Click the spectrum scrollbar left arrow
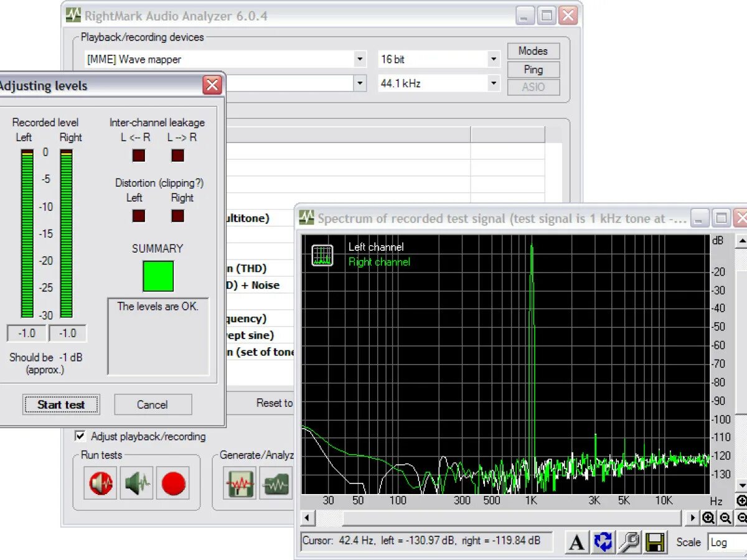The height and width of the screenshot is (560, 747). coord(307,518)
